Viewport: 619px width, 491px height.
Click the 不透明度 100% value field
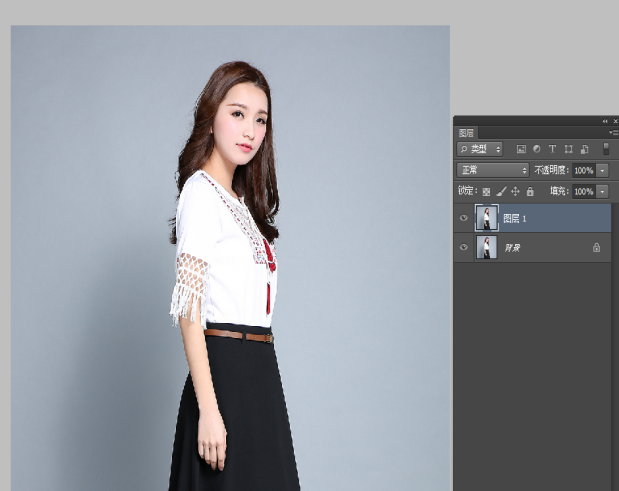click(584, 171)
